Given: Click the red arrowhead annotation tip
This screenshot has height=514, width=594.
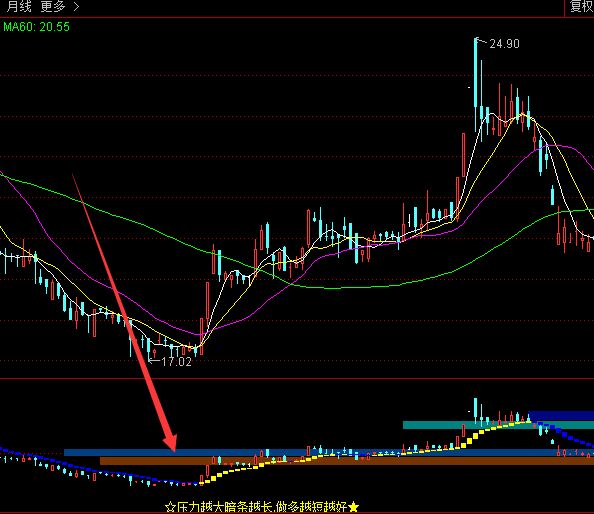Looking at the screenshot, I should point(171,442).
